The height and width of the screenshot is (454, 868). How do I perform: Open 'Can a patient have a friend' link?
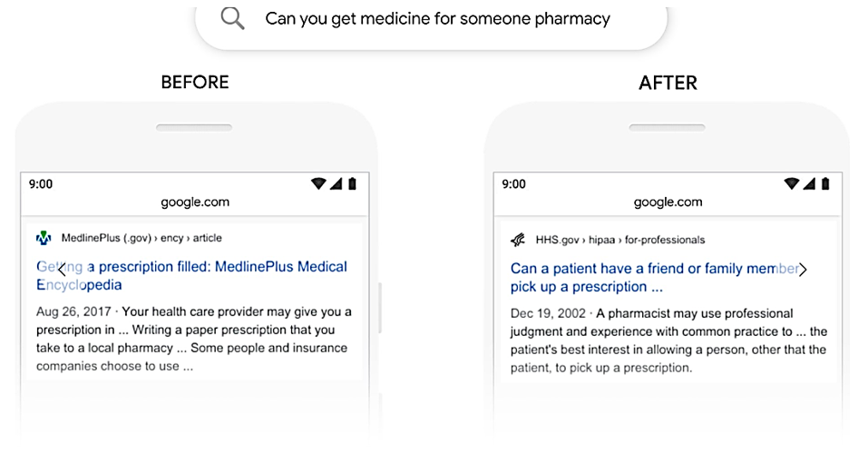(654, 278)
